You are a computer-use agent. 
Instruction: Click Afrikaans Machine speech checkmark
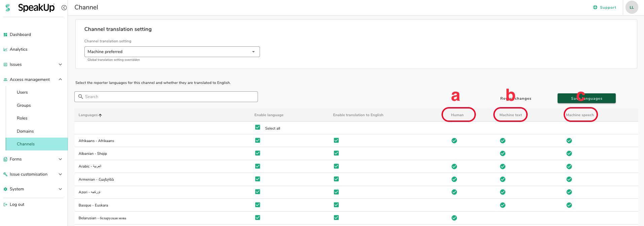(569, 141)
